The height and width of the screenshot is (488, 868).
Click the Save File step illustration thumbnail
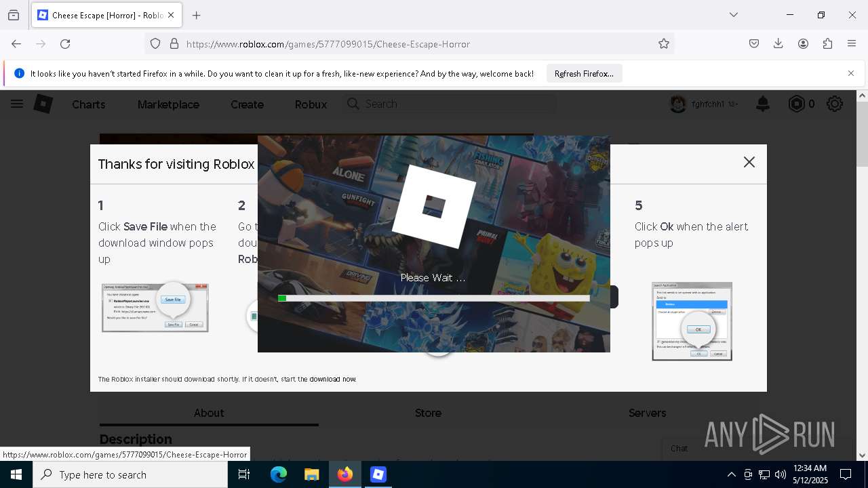(x=155, y=308)
